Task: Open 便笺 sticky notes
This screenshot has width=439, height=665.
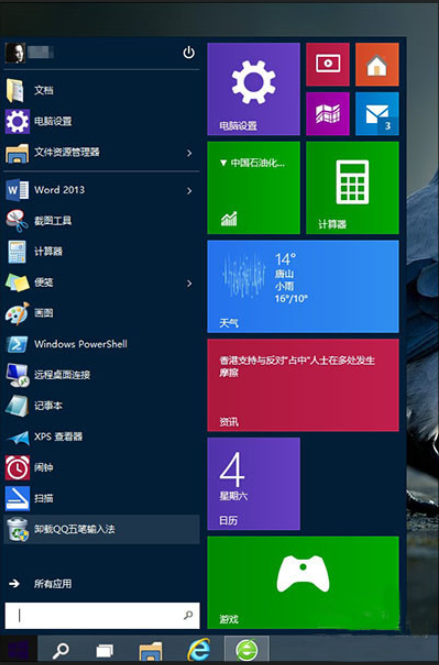Action: tap(101, 282)
